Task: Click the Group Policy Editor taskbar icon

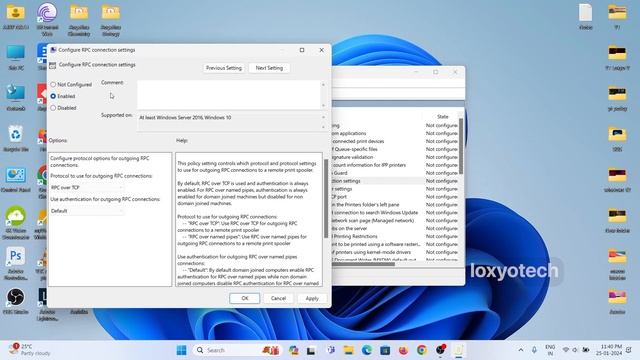Action: pyautogui.click(x=458, y=350)
